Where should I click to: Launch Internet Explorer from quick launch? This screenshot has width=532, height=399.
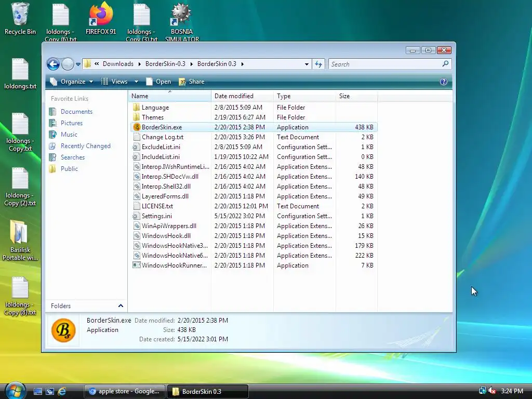pos(62,391)
